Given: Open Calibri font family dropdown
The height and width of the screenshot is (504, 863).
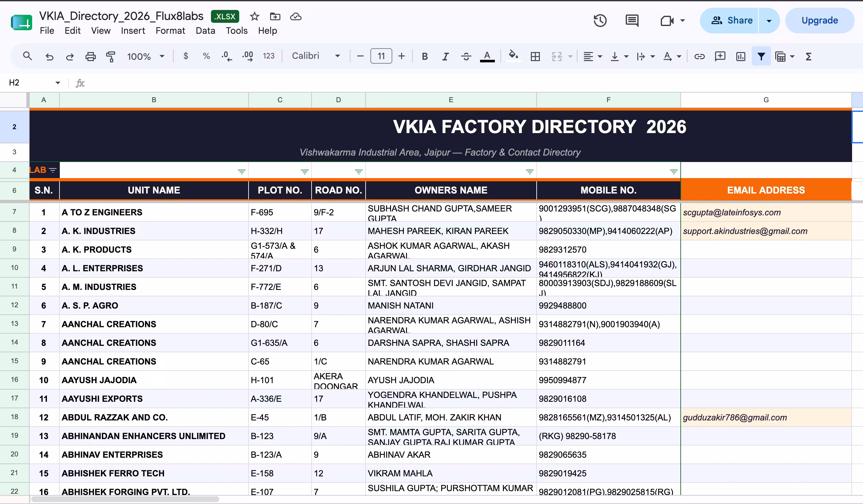Looking at the screenshot, I should pos(316,56).
